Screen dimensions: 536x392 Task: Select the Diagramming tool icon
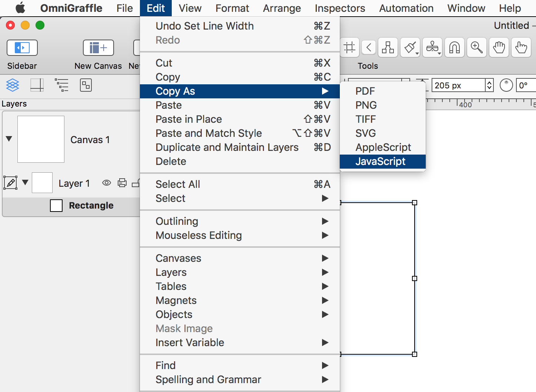388,47
